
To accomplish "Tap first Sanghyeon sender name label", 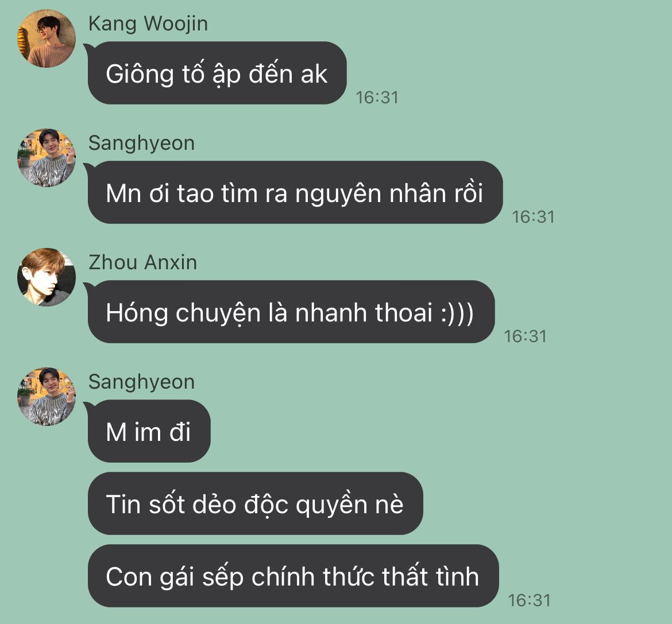I will [141, 143].
